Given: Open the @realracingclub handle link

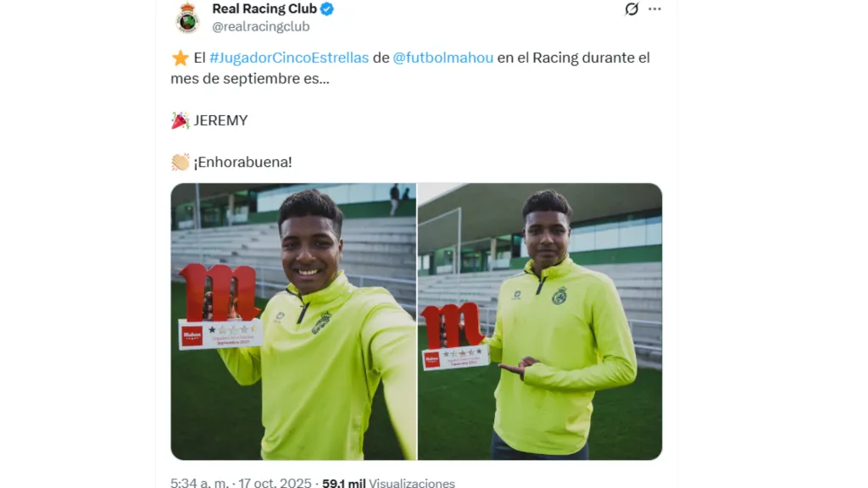Looking at the screenshot, I should 261,26.
